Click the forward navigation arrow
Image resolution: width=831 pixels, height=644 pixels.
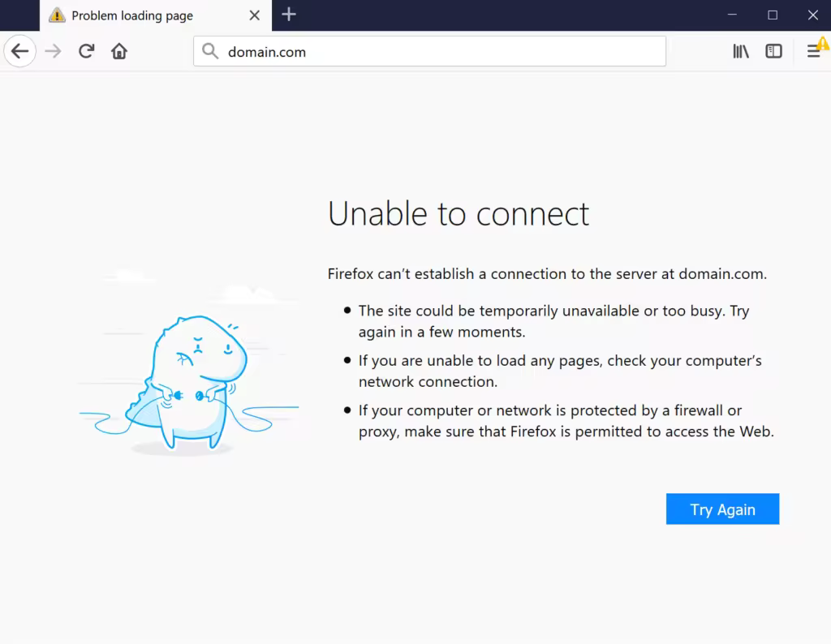coord(53,51)
